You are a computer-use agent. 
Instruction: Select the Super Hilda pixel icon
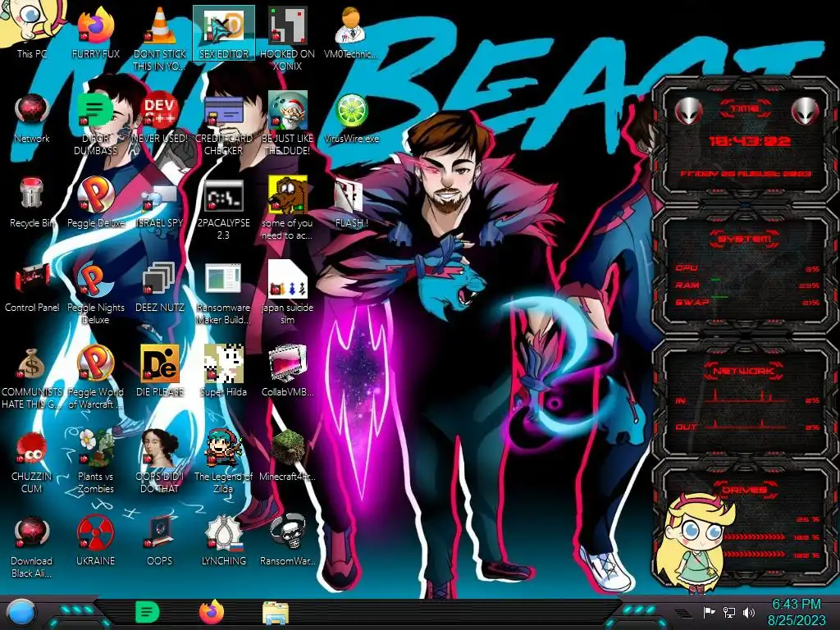(x=223, y=371)
